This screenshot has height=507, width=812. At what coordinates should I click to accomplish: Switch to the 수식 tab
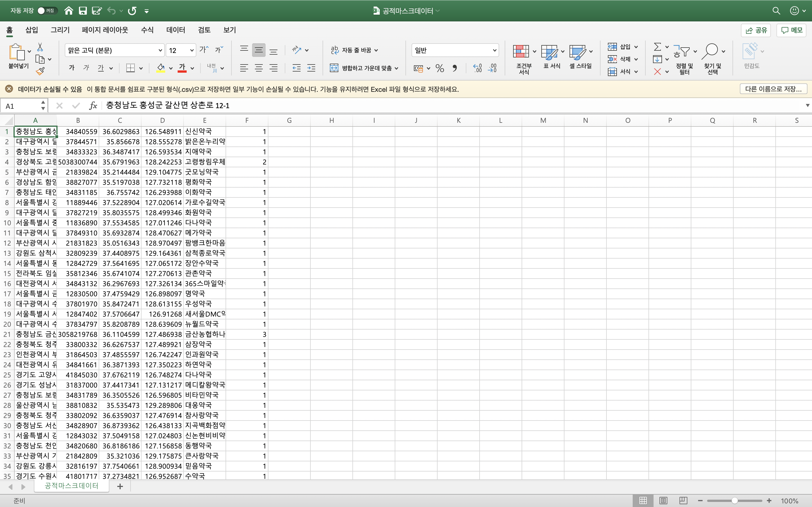click(x=147, y=30)
